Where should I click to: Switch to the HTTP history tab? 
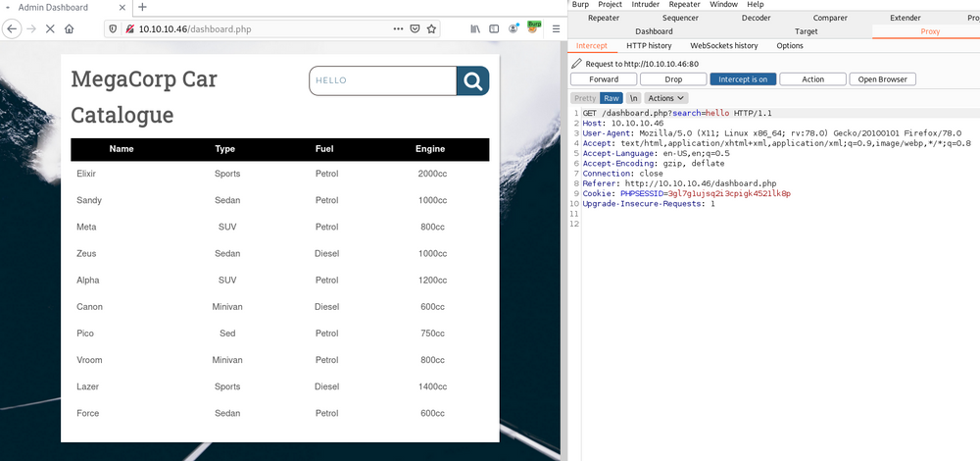[x=649, y=46]
